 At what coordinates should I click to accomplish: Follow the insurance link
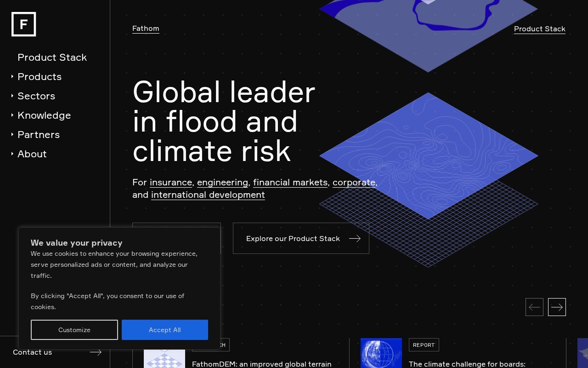click(x=171, y=183)
